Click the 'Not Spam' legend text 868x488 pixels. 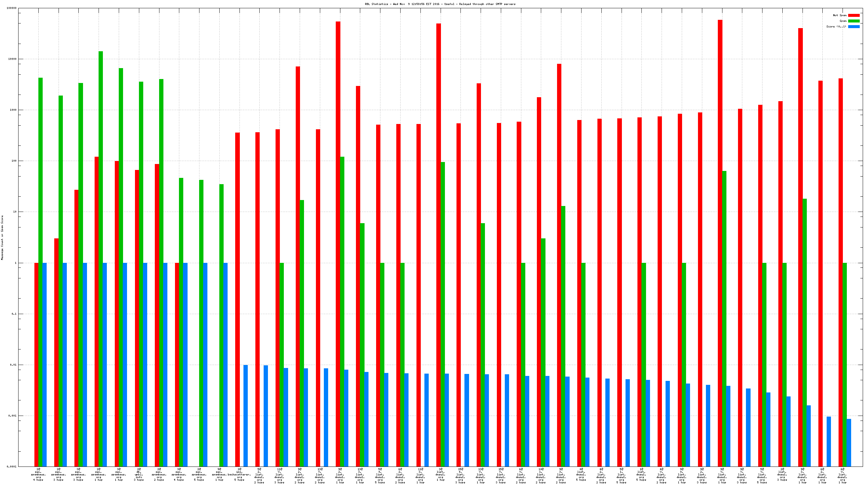(x=839, y=15)
